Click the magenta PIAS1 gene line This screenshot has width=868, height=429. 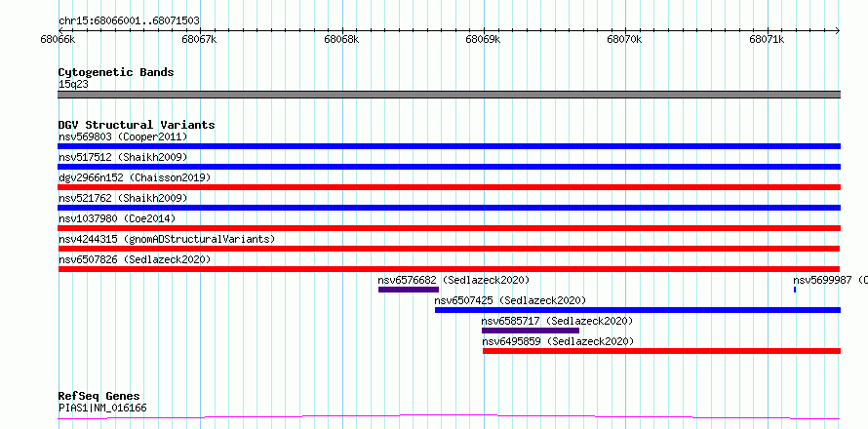pyautogui.click(x=449, y=417)
